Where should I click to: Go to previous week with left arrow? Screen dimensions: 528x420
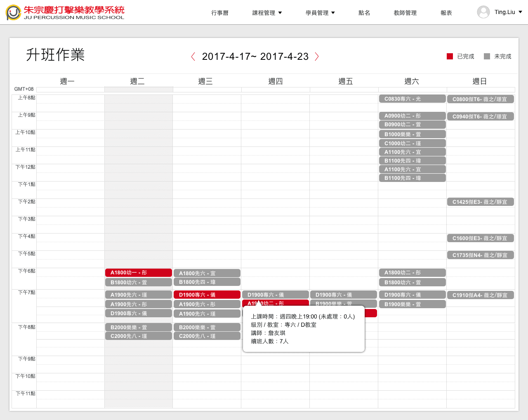[193, 57]
